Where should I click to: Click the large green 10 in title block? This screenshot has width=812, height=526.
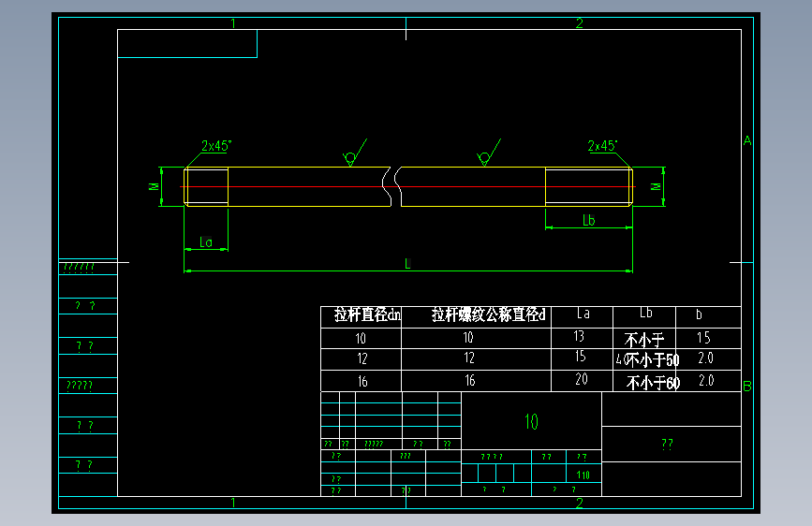pyautogui.click(x=531, y=422)
